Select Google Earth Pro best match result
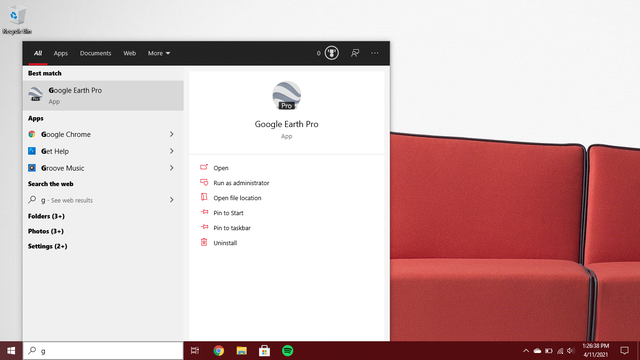The image size is (640, 360). [x=103, y=95]
